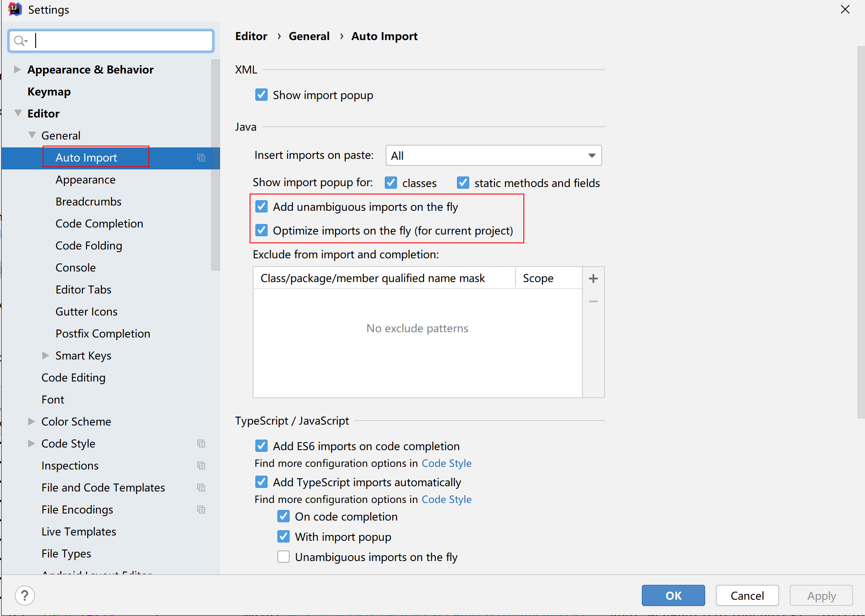Click the plus icon to add exclude pattern
Viewport: 865px width, 616px height.
[x=593, y=279]
